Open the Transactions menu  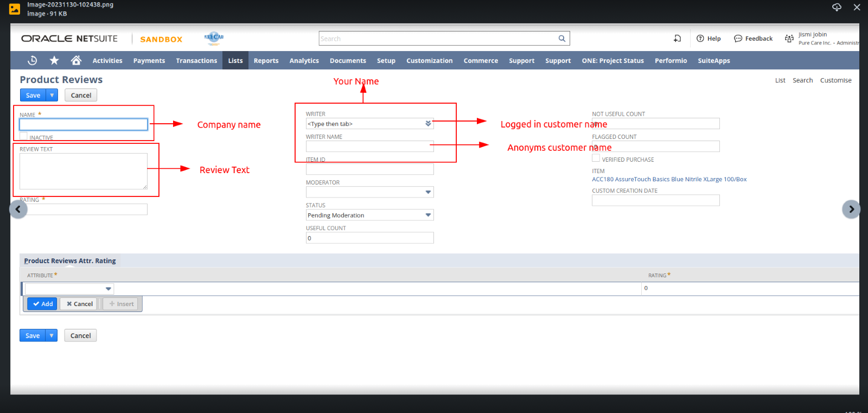pyautogui.click(x=196, y=61)
